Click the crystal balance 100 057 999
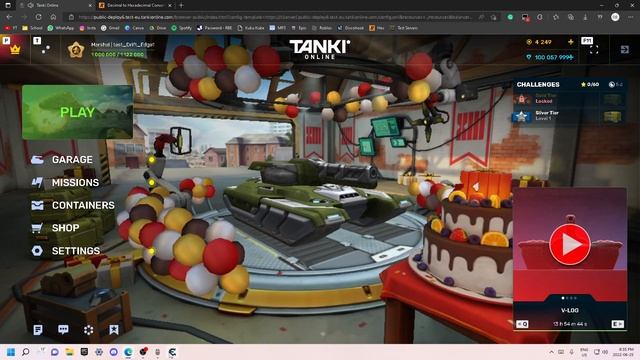This screenshot has width=640, height=360. [x=554, y=57]
